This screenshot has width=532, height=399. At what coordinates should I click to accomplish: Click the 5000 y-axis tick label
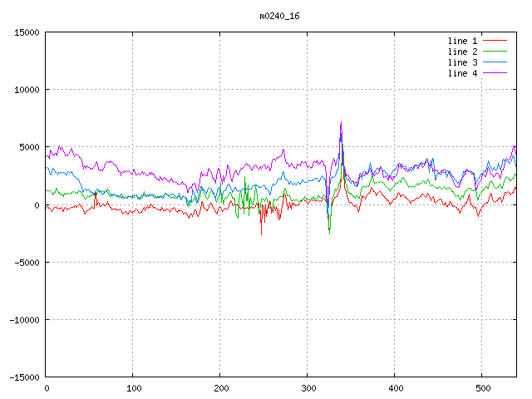click(29, 147)
